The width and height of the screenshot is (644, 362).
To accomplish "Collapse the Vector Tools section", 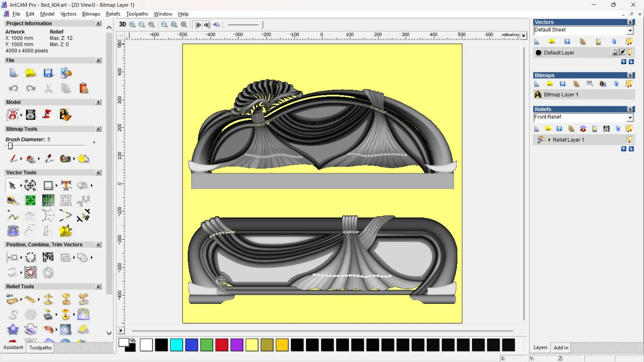I will [x=99, y=172].
